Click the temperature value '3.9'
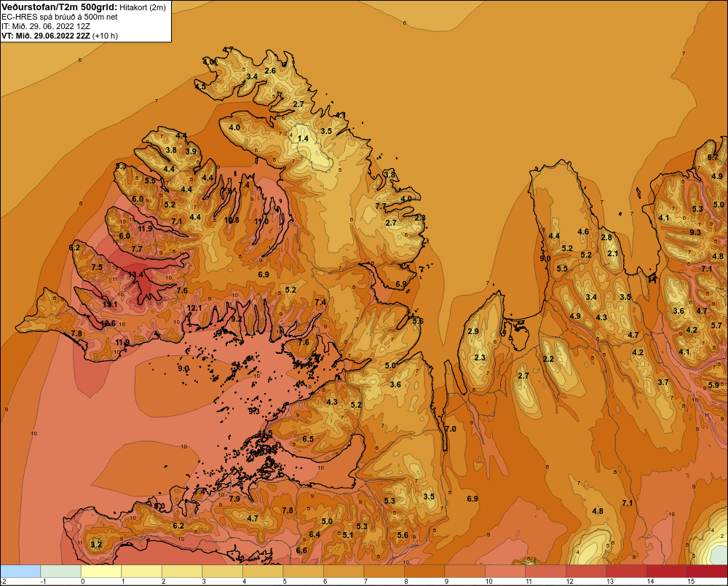The width and height of the screenshot is (728, 586). tap(191, 151)
